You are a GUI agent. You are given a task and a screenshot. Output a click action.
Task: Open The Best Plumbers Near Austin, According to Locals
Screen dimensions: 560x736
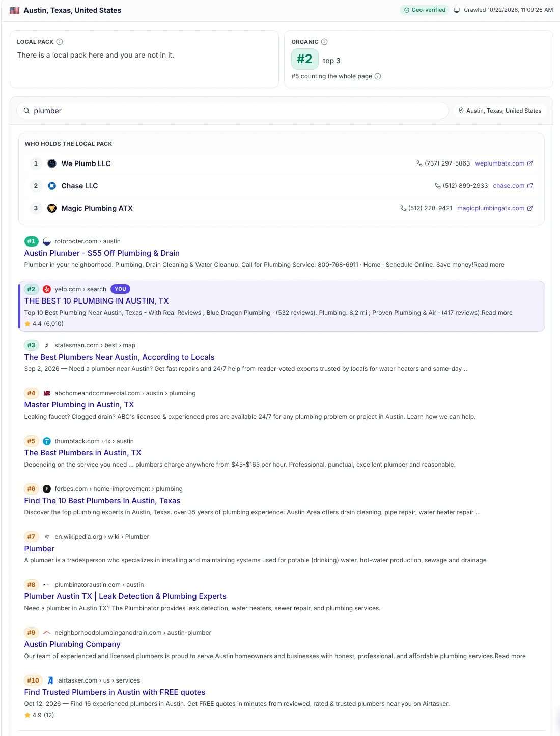[120, 357]
